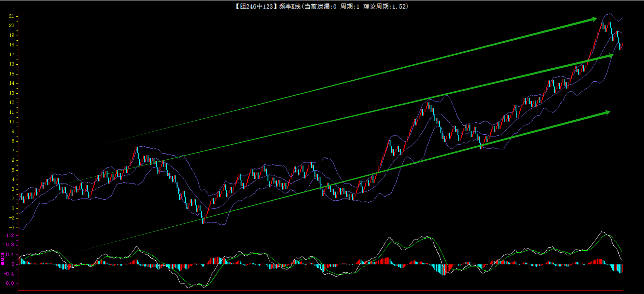Click the price axis label 21
This screenshot has width=644, height=294.
(x=12, y=16)
